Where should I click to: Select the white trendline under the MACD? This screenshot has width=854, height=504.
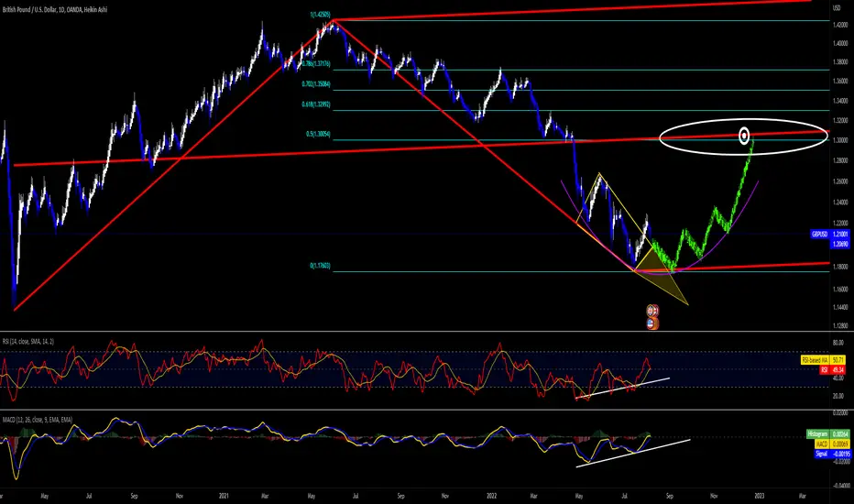[x=633, y=453]
